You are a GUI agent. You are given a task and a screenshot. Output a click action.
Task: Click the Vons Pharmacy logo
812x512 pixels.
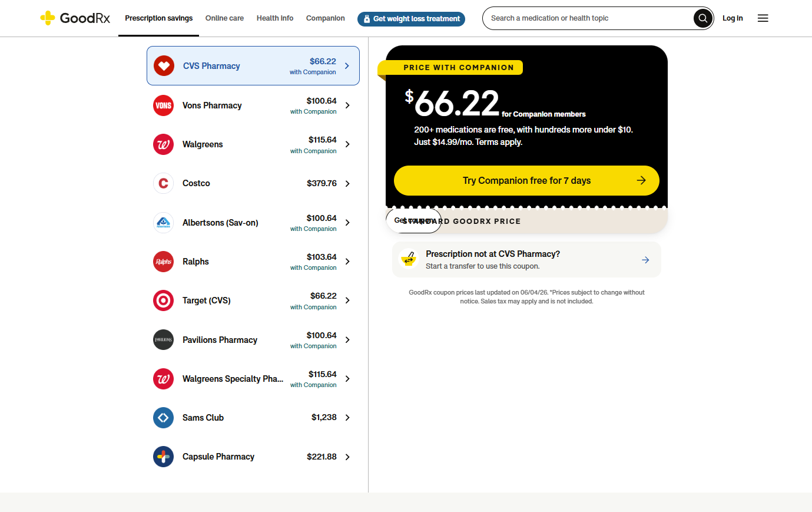tap(163, 105)
